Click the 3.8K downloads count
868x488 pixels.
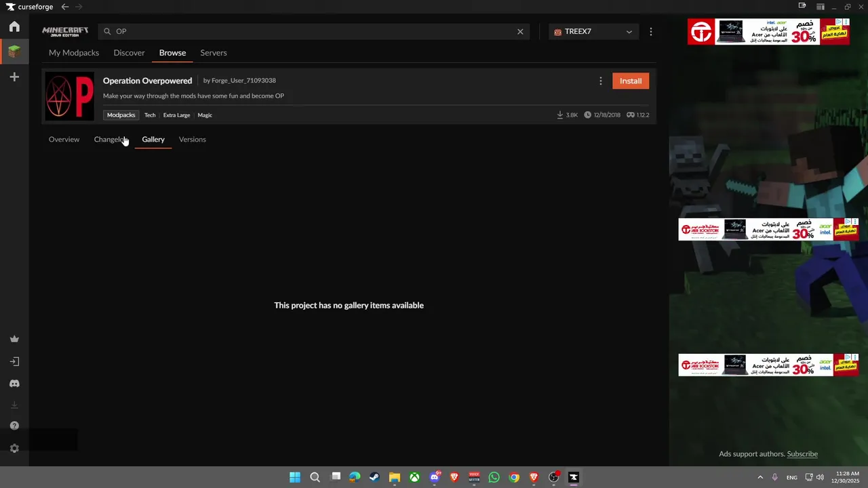pyautogui.click(x=568, y=115)
